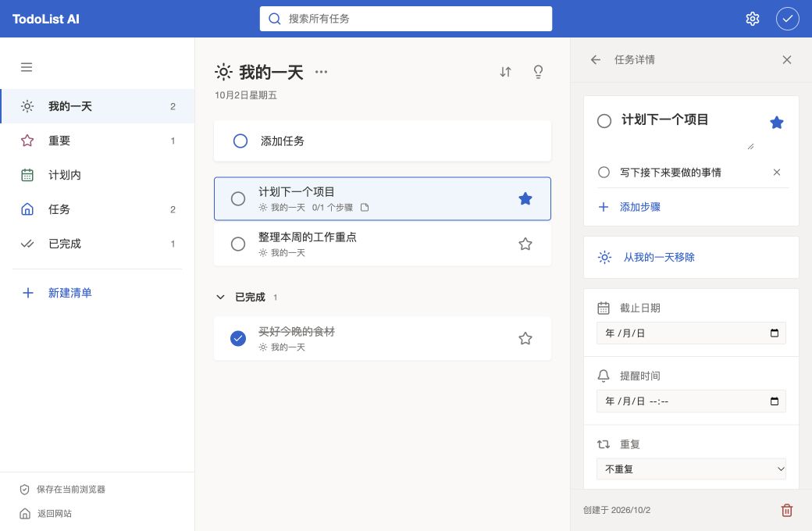812x531 pixels.
Task: Open date picker icon for 截止日期
Action: pyautogui.click(x=775, y=333)
